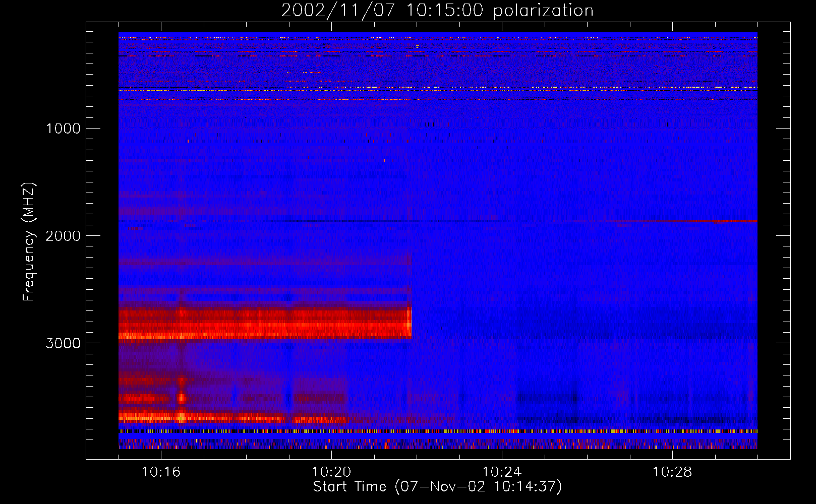This screenshot has width=816, height=504.
Task: Select the 'Start Time (07-Nov-02 10:14:37)' axis label
Action: 437,487
